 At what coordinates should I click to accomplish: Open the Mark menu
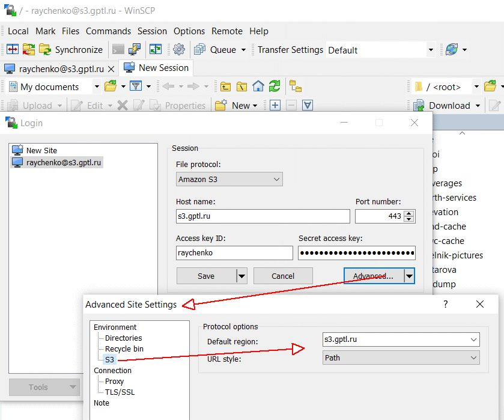point(45,31)
